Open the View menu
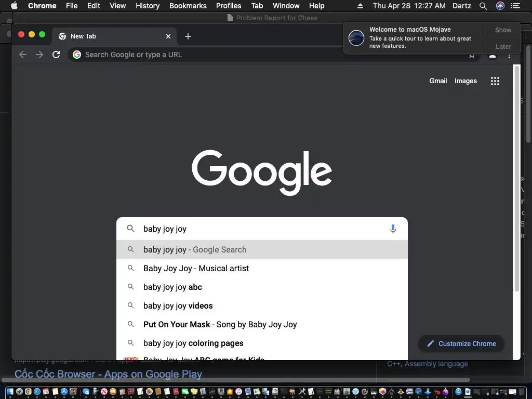The image size is (532, 399). click(118, 6)
